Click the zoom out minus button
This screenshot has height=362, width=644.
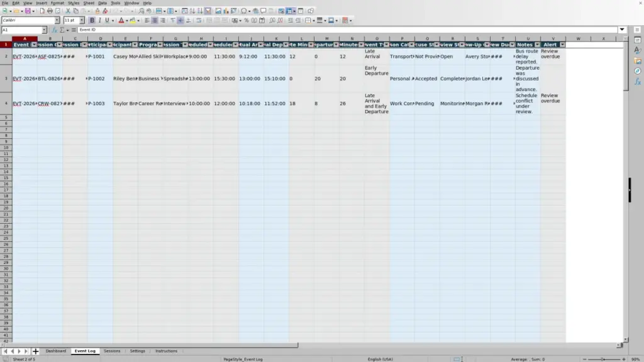click(x=584, y=359)
